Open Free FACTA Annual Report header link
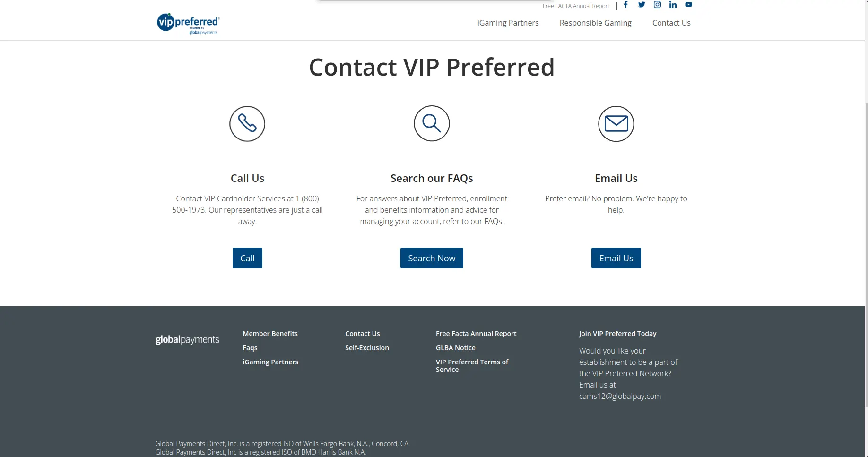Screen dimensions: 868x457 576,6
